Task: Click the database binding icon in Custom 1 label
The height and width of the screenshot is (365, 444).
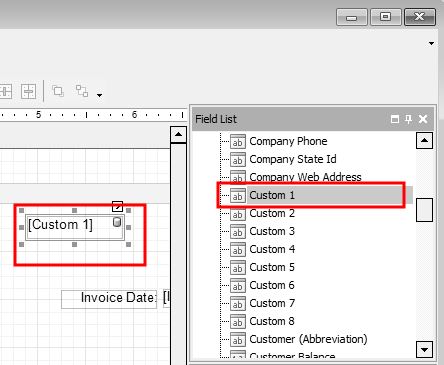Action: tap(117, 222)
